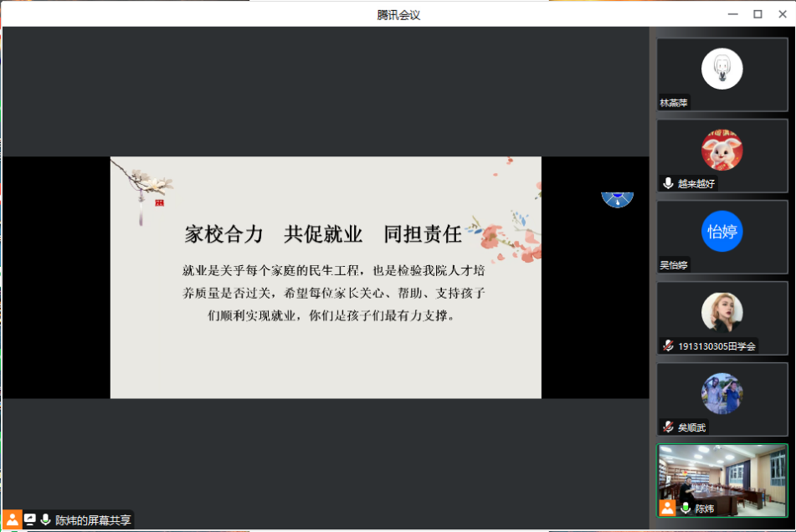Viewport: 796px width, 532px height.
Task: Click the slide title 家校合力 共促就业 同担责任
Action: click(x=323, y=234)
